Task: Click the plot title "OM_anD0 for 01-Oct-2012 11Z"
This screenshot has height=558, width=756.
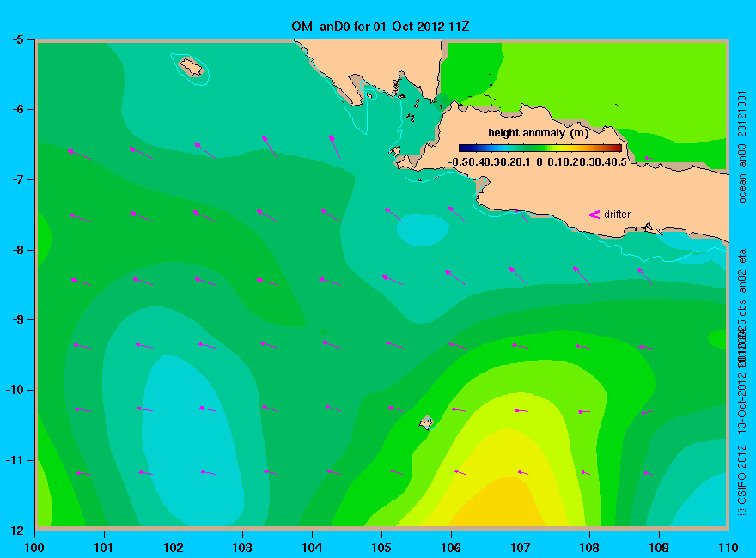Action: pyautogui.click(x=380, y=27)
